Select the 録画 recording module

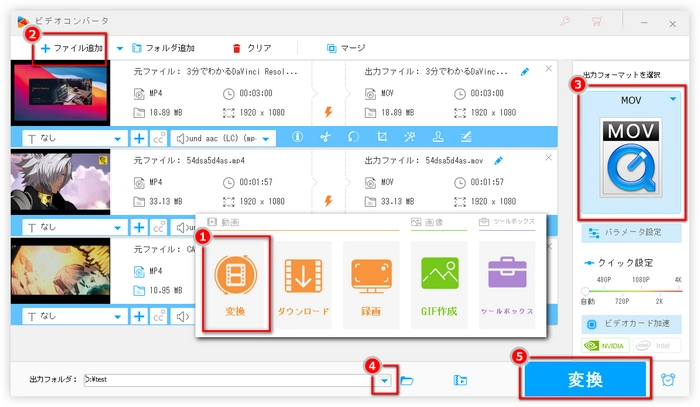[371, 284]
